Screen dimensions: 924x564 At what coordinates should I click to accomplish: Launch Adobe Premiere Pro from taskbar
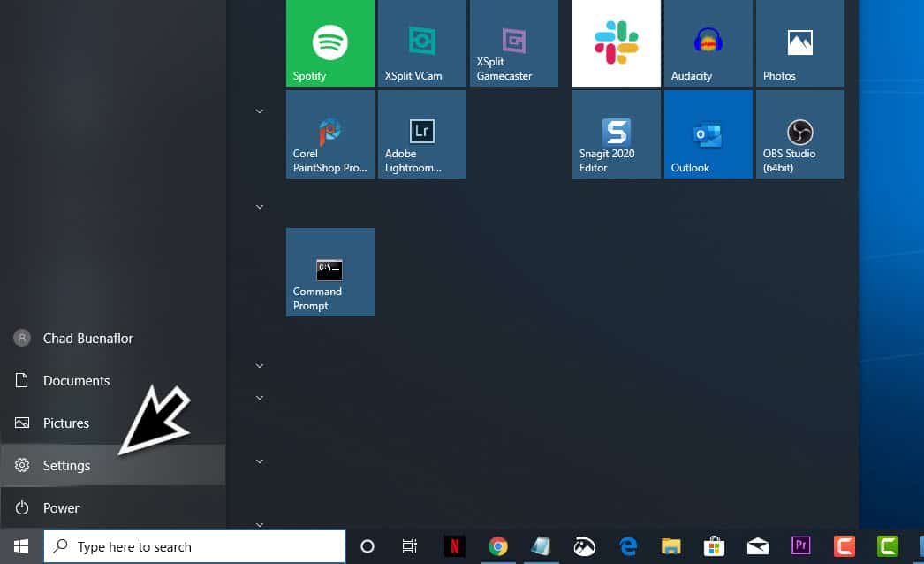[801, 547]
